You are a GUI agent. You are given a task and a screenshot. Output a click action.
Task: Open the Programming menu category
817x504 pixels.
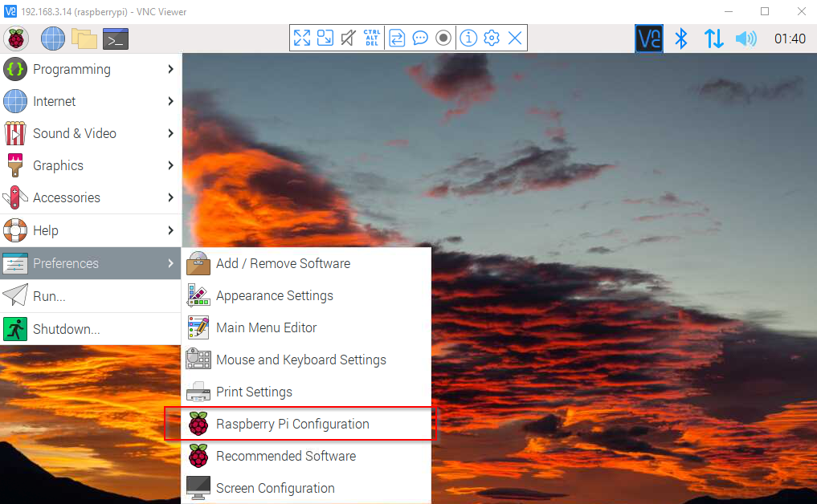coord(91,69)
